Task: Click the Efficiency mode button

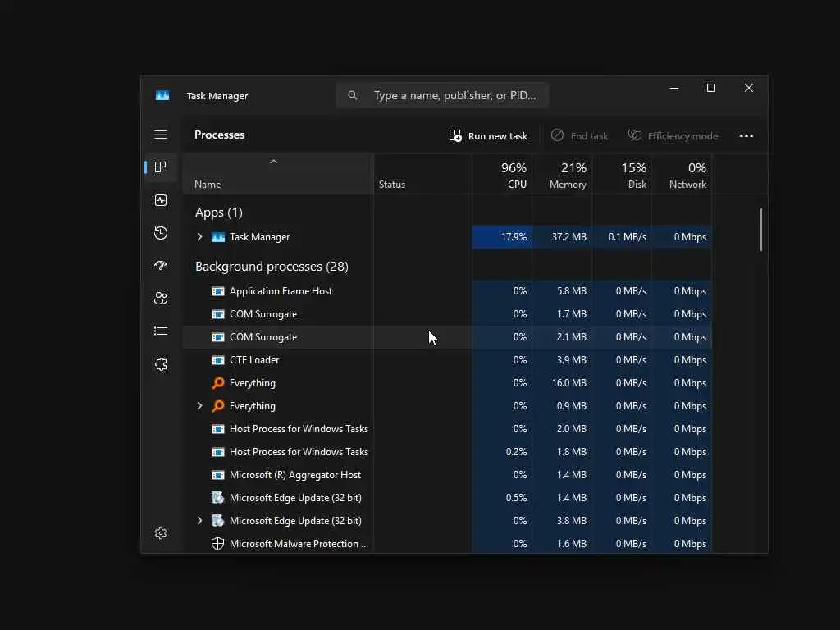Action: pyautogui.click(x=673, y=135)
